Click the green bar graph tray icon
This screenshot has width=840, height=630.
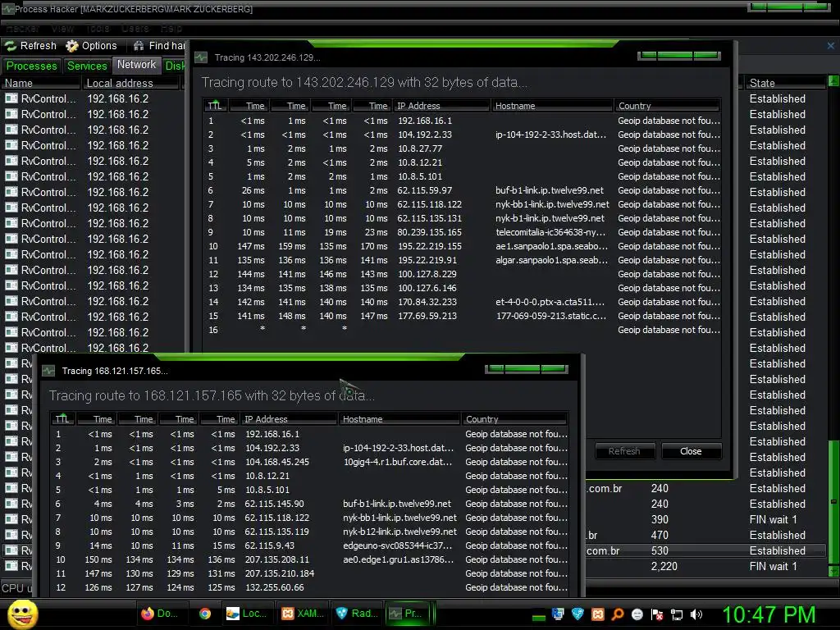pyautogui.click(x=538, y=617)
